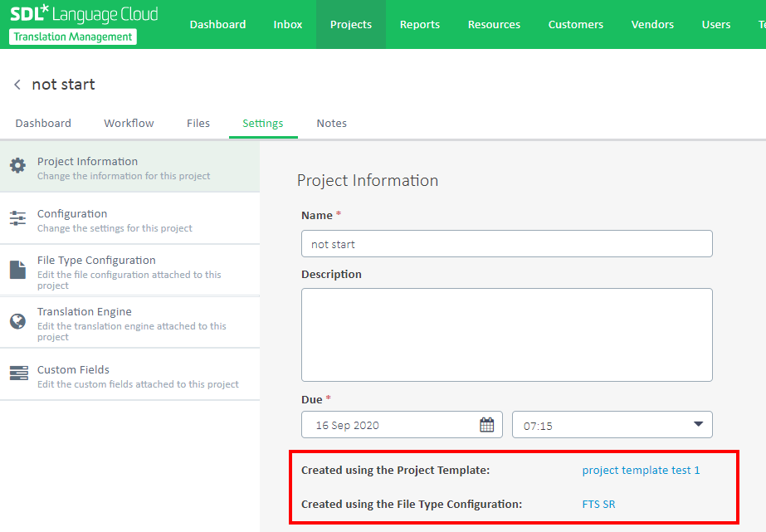This screenshot has height=532, width=766.
Task: Select Translation Engine settings section
Action: pyautogui.click(x=130, y=322)
